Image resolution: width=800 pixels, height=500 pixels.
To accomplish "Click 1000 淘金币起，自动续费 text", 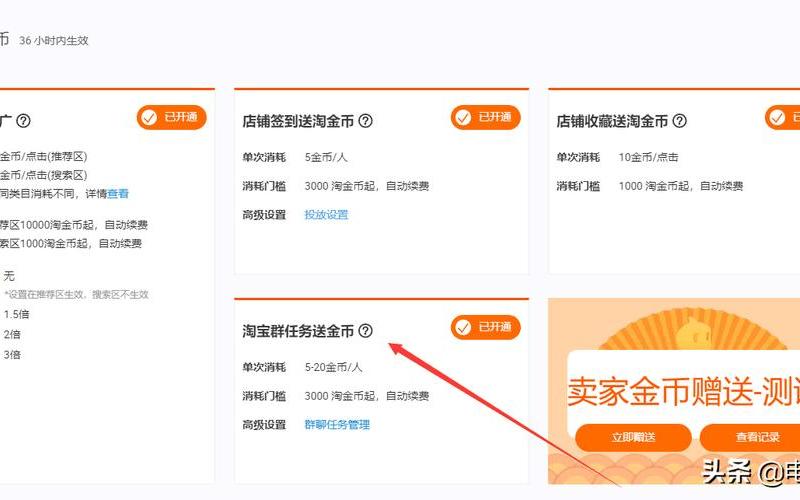I will (681, 186).
